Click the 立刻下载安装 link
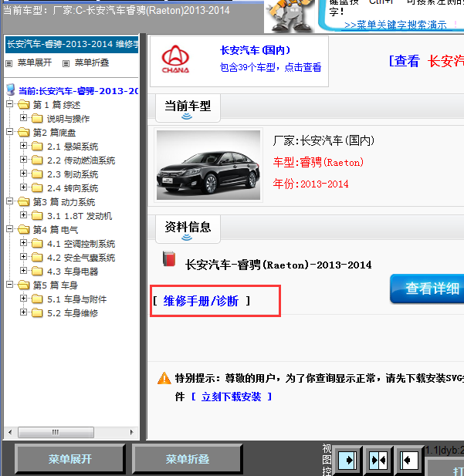Viewport: 464px width, 476px height. click(232, 397)
